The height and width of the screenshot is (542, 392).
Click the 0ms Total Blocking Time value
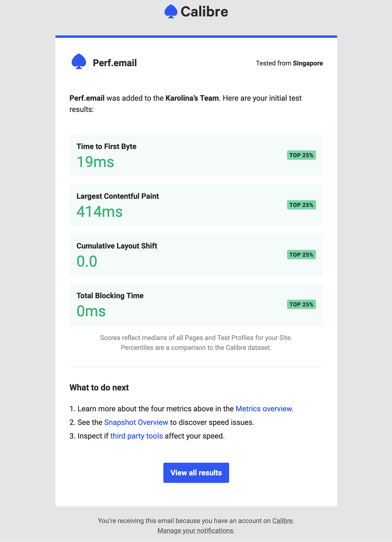point(91,311)
